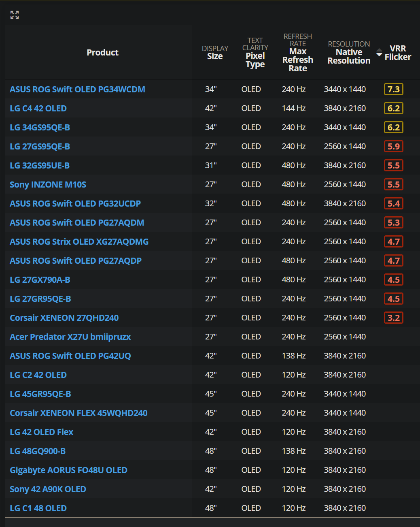
Task: Click 138 Hz in PG42UQ row
Action: (x=294, y=356)
